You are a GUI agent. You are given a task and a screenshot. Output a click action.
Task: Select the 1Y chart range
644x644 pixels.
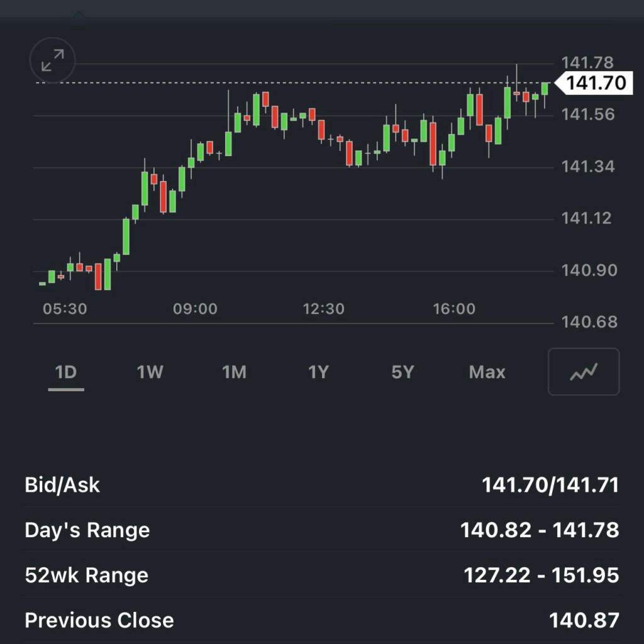(x=318, y=372)
